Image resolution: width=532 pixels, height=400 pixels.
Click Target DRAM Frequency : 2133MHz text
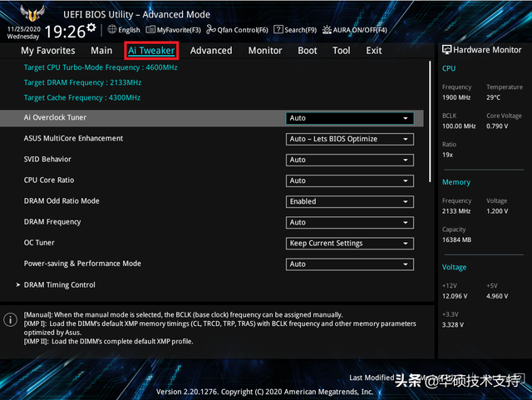tap(82, 83)
